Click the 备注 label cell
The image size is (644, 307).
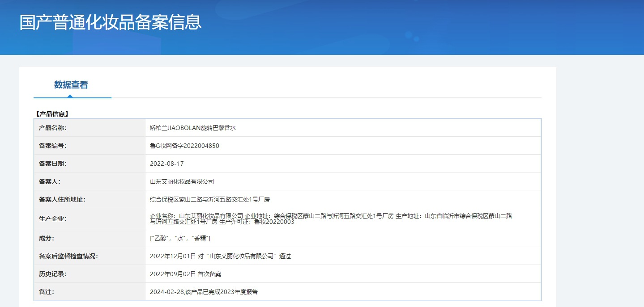point(90,292)
